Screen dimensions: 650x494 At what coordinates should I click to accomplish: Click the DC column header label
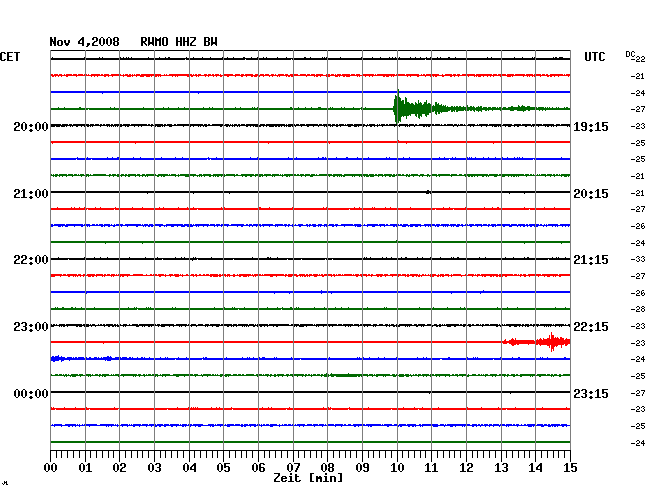pos(630,54)
